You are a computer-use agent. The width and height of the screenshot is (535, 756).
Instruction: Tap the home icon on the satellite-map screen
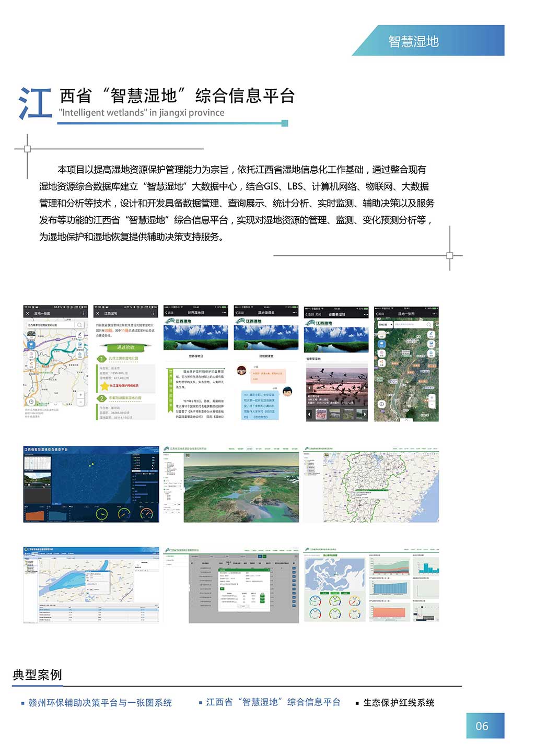click(431, 353)
